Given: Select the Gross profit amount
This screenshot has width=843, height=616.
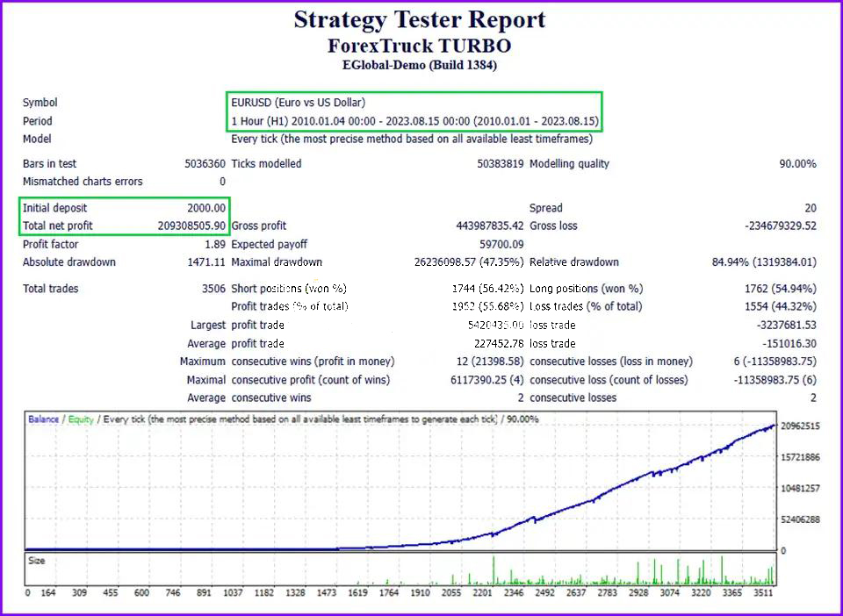Looking at the screenshot, I should coord(489,226).
